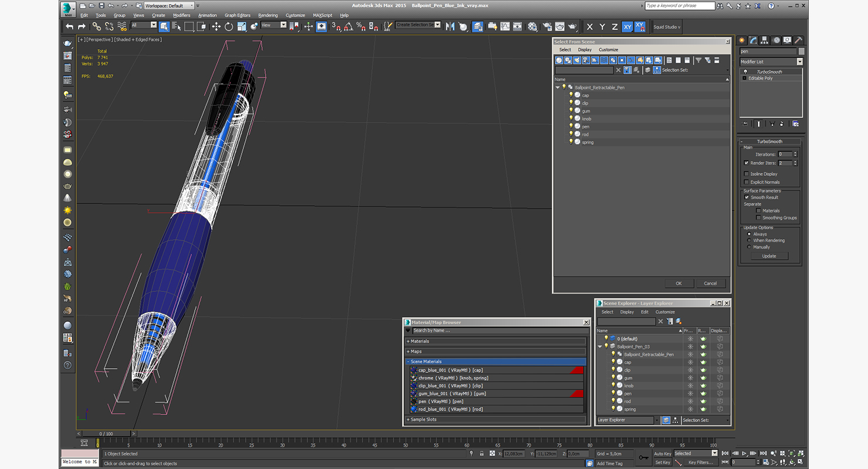This screenshot has width=868, height=469.
Task: Check Separate by Materials checkbox
Action: (x=758, y=210)
